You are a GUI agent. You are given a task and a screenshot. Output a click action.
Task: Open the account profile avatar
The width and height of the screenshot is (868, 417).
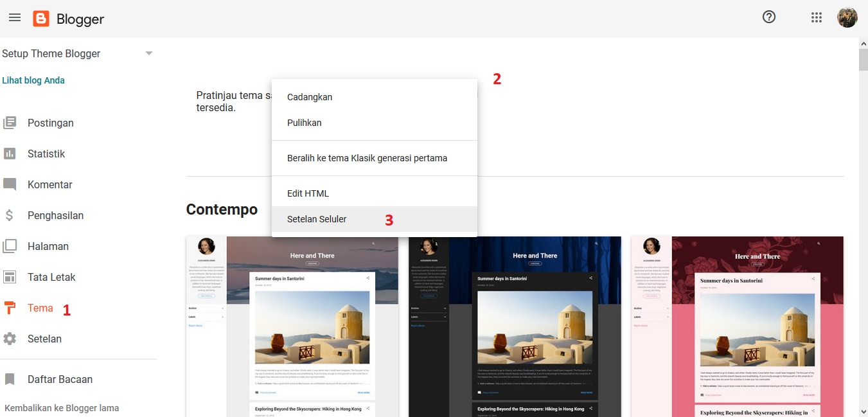coord(847,17)
